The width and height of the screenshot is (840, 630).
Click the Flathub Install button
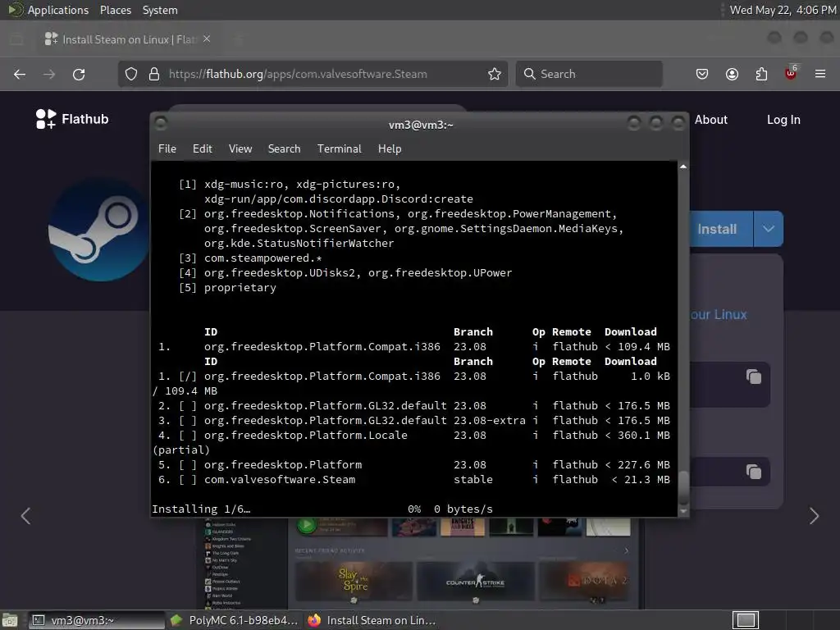(720, 229)
